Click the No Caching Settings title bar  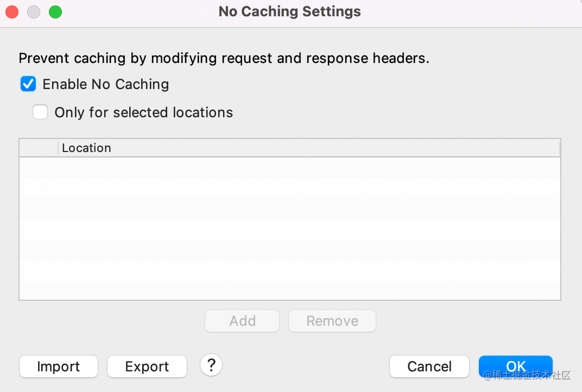289,11
